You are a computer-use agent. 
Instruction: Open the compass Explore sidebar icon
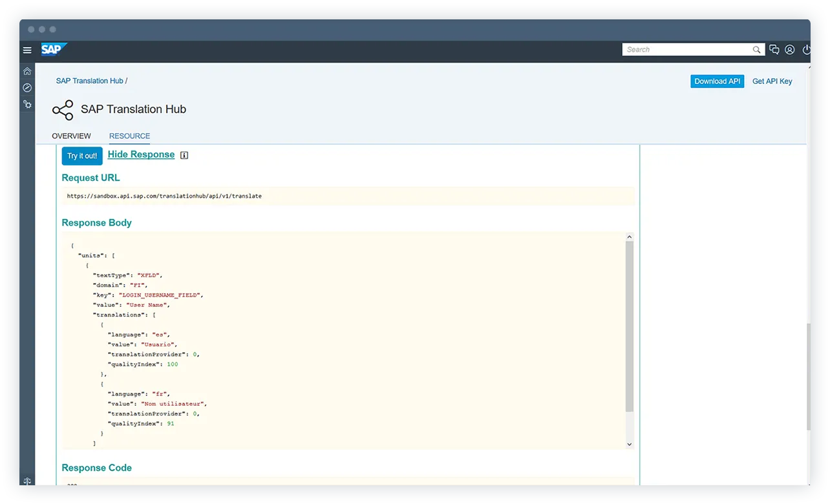[x=27, y=87]
